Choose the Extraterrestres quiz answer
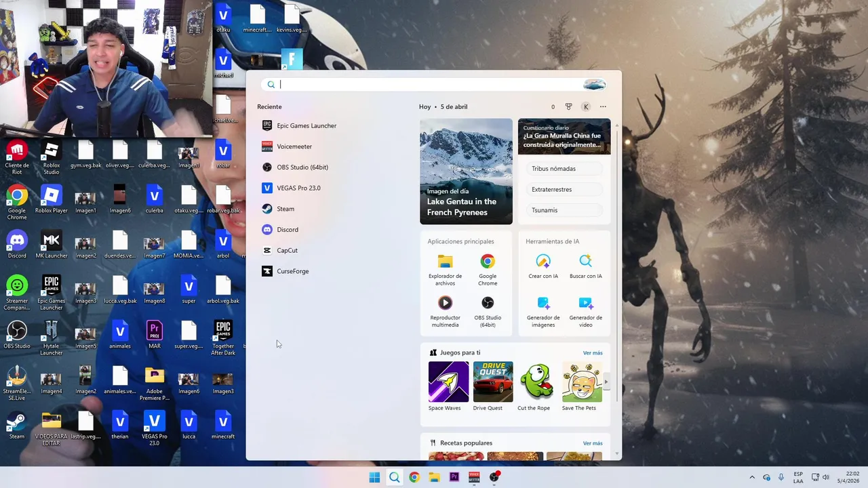 [564, 190]
